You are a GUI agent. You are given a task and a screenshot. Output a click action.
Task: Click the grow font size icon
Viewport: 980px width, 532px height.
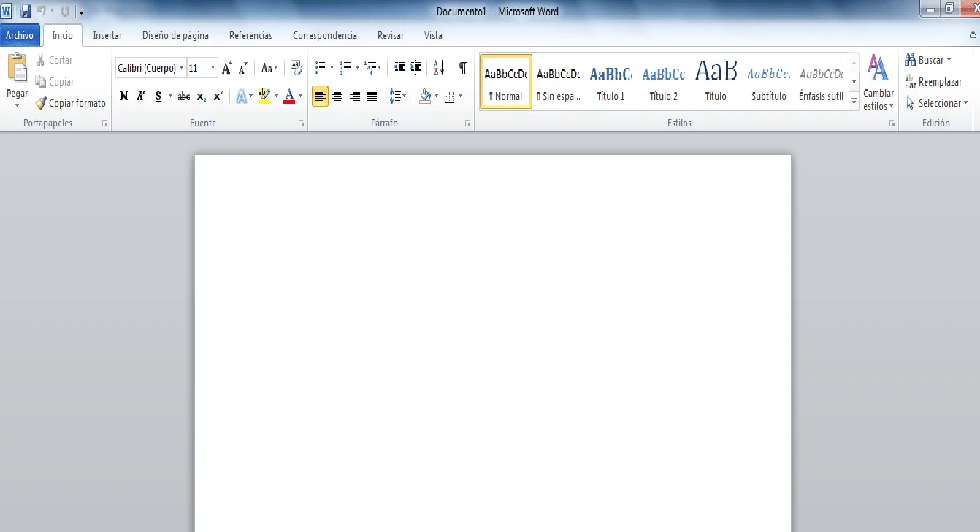pos(227,68)
